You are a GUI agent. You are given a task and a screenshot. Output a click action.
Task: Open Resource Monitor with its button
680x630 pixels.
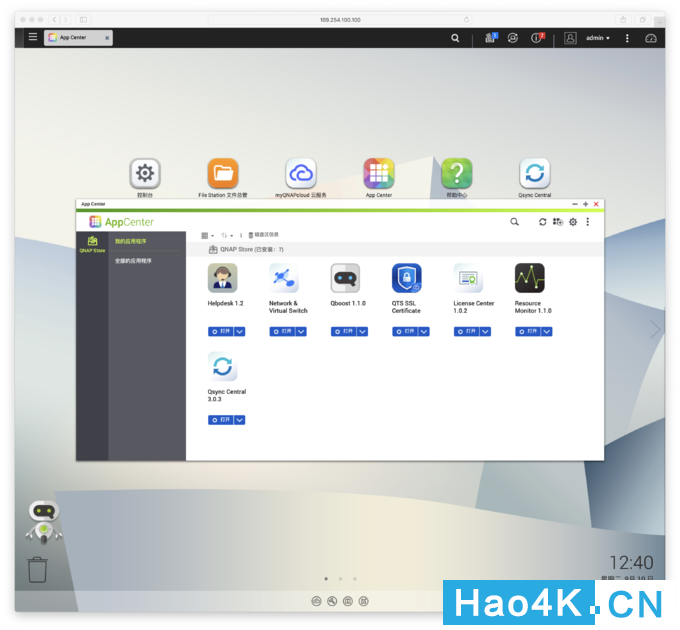pyautogui.click(x=528, y=332)
